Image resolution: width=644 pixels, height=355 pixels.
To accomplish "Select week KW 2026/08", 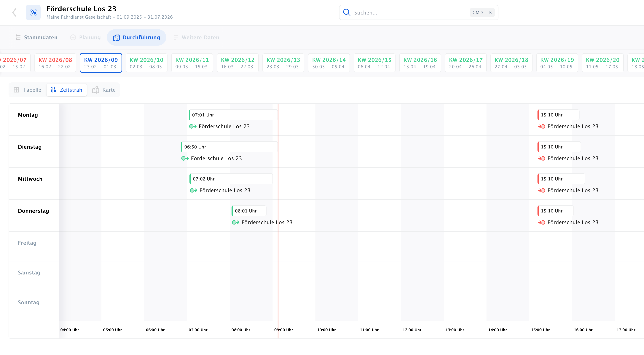I will pos(55,63).
